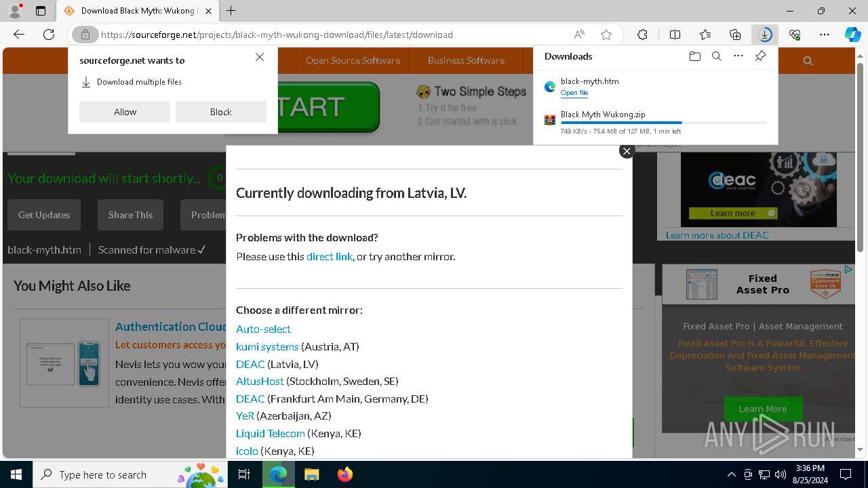The image size is (868, 488).
Task: Go back using browser back arrow
Action: point(19,35)
